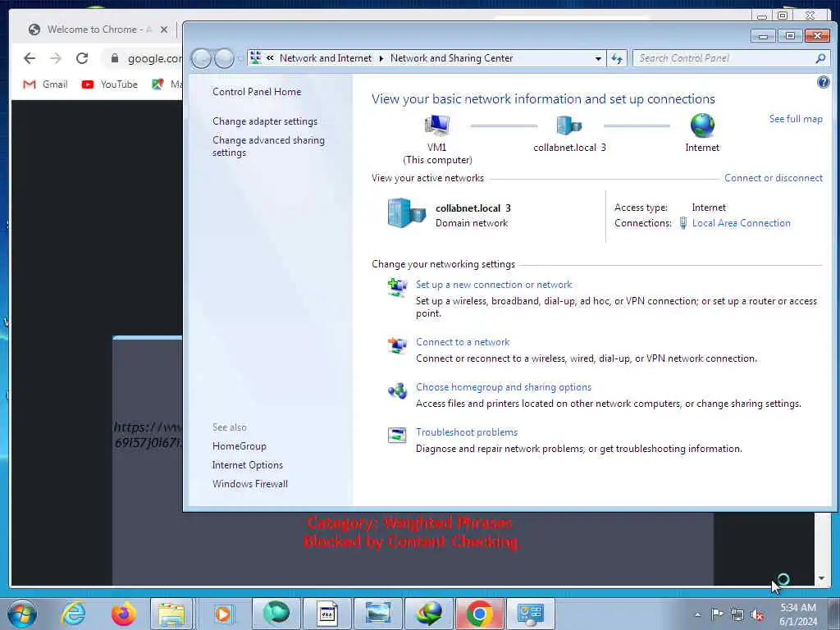This screenshot has height=630, width=840.
Task: Click the VM1 computer icon in network map
Action: tap(436, 126)
